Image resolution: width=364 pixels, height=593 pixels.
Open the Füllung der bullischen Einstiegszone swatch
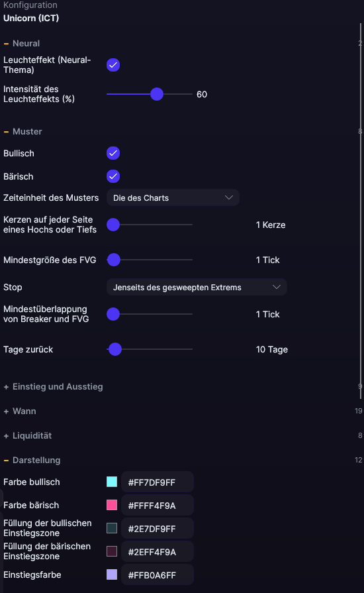click(112, 528)
